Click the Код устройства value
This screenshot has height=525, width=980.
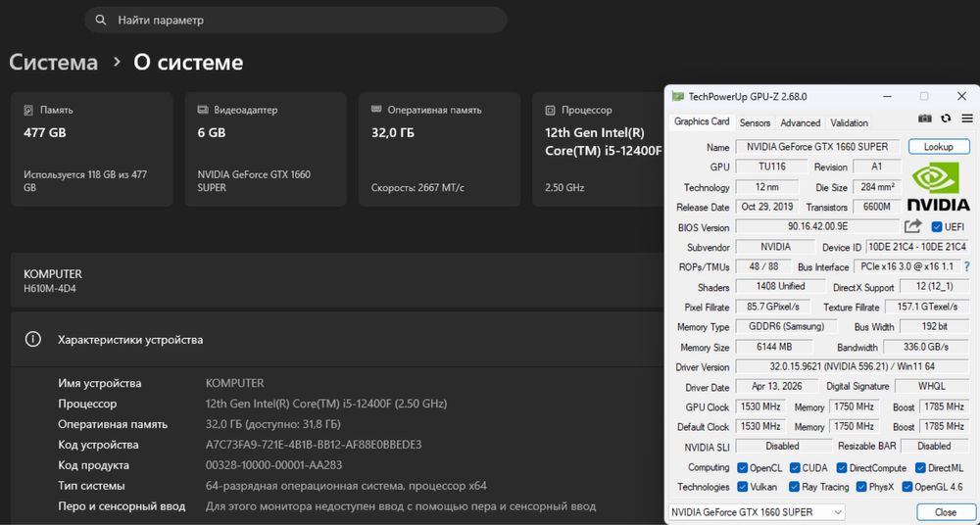pos(314,445)
